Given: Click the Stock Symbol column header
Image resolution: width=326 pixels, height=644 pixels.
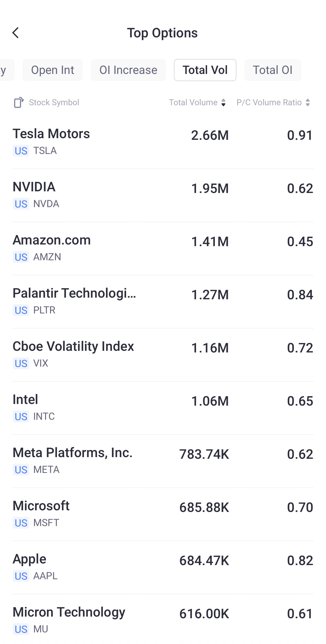Looking at the screenshot, I should pos(54,102).
